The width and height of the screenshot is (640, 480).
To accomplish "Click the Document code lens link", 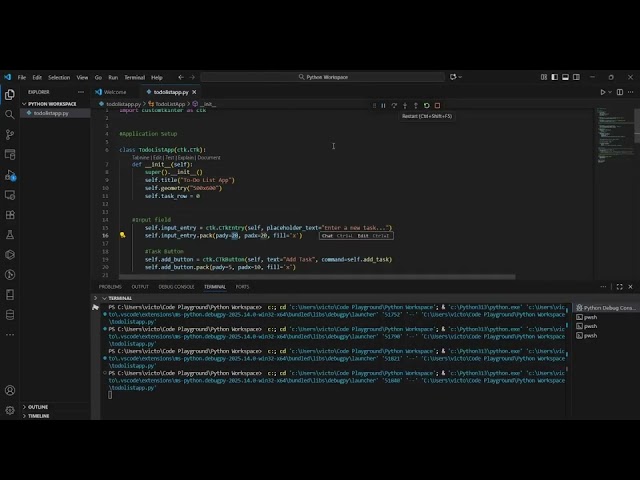I will [209, 158].
